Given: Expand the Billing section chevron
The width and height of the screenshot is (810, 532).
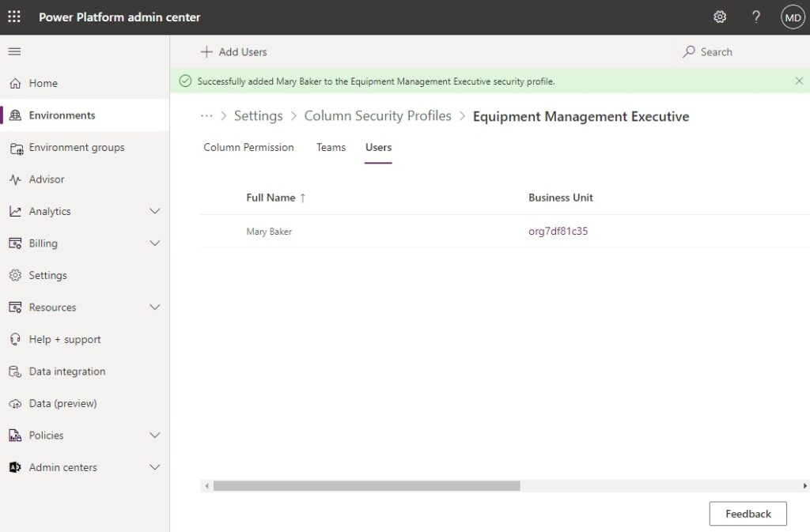Looking at the screenshot, I should (154, 243).
